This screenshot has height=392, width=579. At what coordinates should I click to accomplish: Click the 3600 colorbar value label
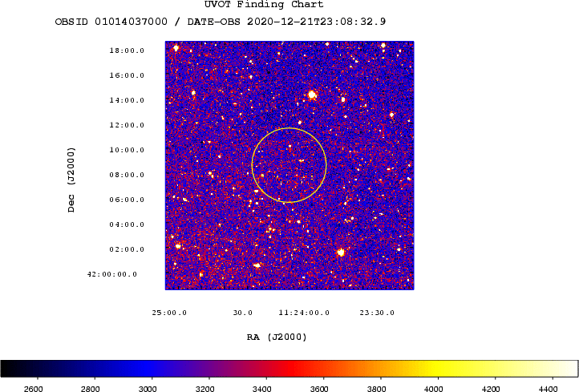point(319,389)
